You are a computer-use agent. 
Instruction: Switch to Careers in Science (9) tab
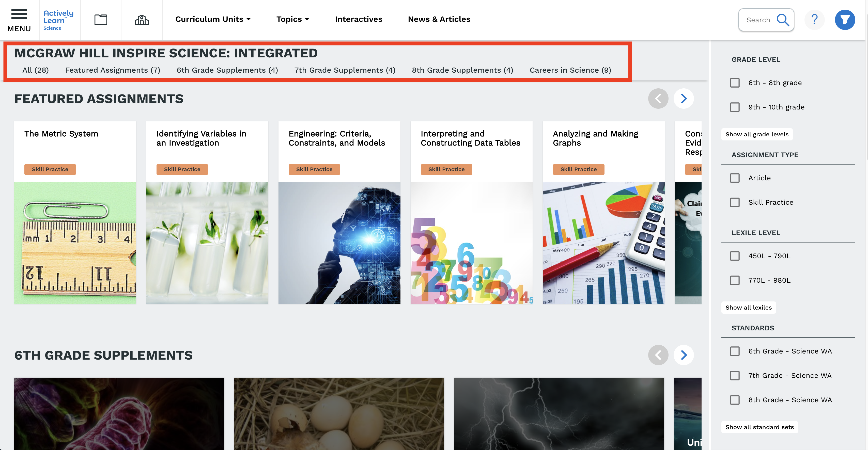point(570,70)
